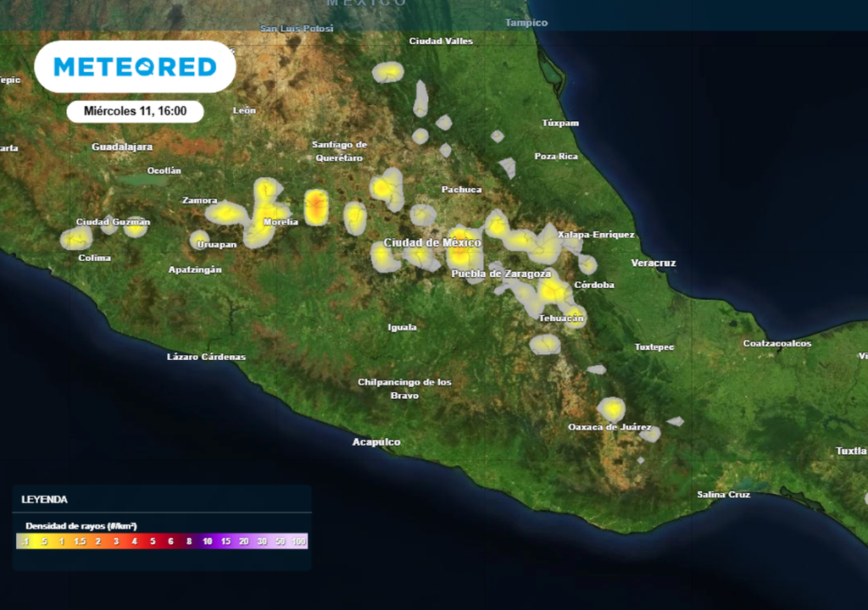Screen dimensions: 868x610
Task: Select the yellow .1 swatch on the legend
Action: [x=25, y=541]
